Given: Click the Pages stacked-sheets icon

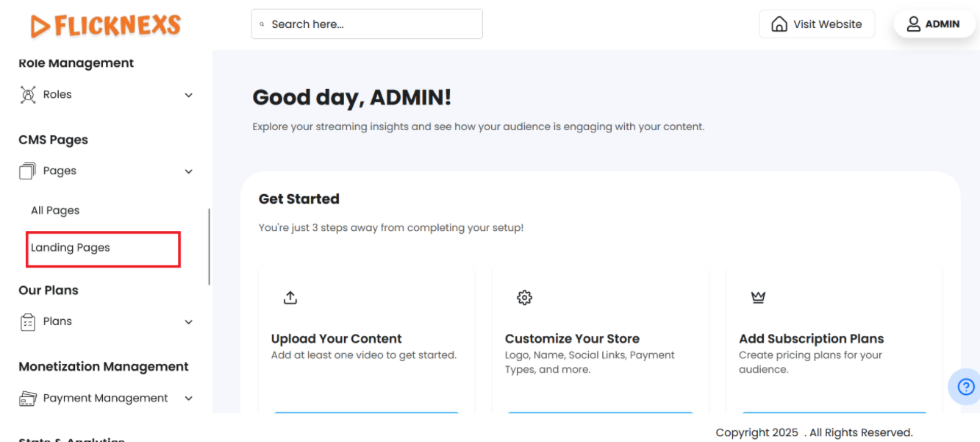Looking at the screenshot, I should tap(28, 171).
